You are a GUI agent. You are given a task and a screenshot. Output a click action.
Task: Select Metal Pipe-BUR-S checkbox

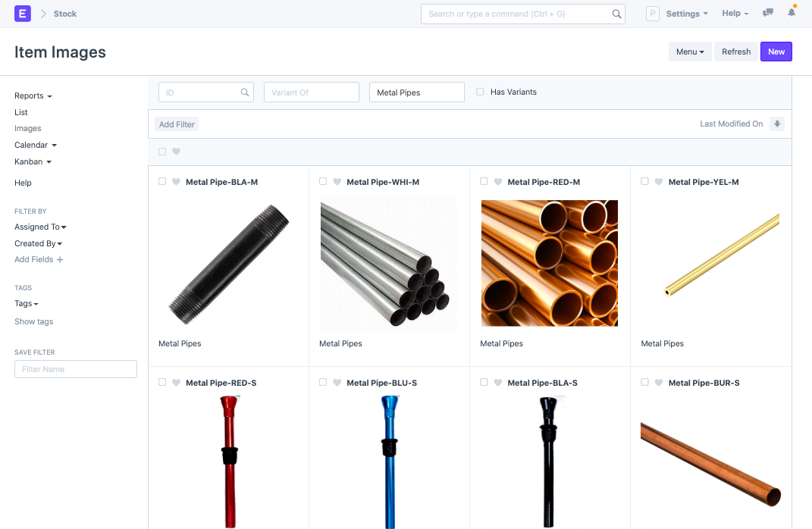(x=644, y=382)
